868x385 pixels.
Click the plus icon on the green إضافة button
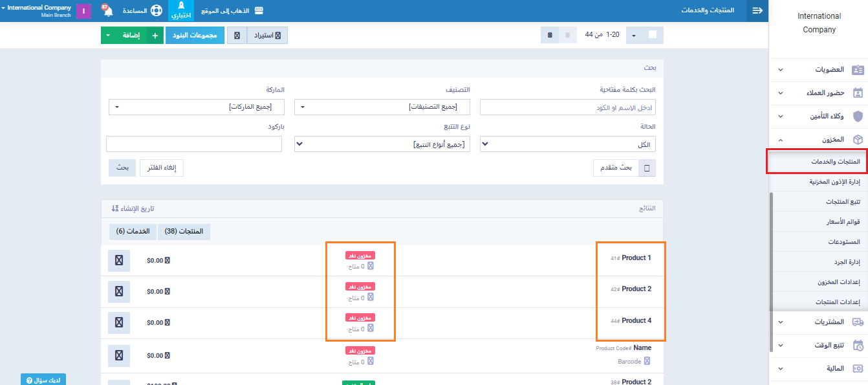[155, 36]
